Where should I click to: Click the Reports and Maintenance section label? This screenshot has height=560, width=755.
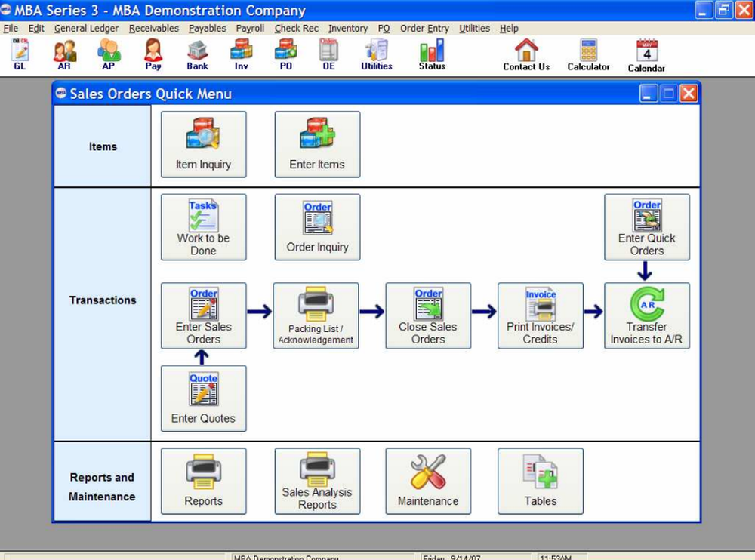click(102, 487)
